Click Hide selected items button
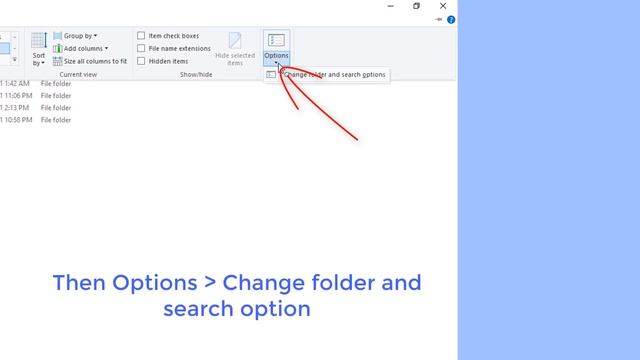Image resolution: width=640 pixels, height=360 pixels. (235, 49)
